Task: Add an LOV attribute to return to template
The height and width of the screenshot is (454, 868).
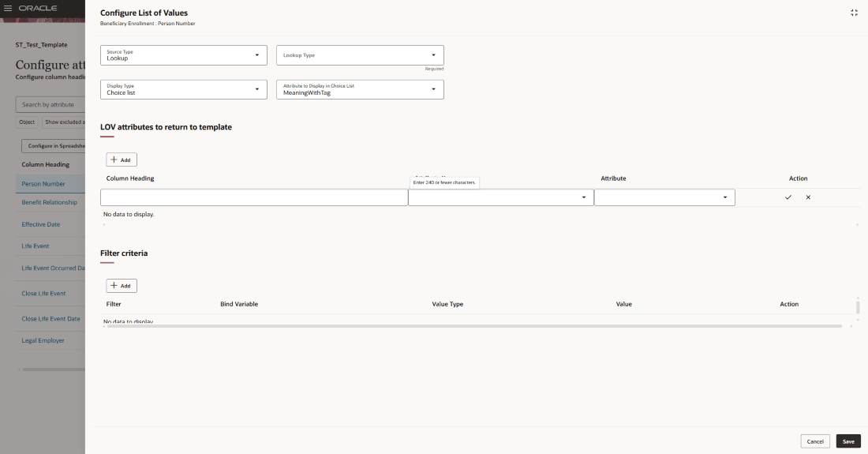Action: coord(122,160)
